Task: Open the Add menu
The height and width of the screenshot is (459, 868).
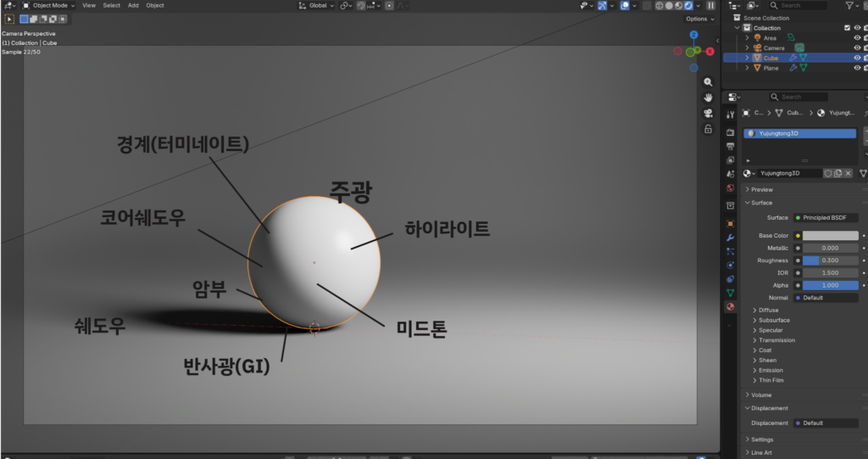Action: point(133,6)
